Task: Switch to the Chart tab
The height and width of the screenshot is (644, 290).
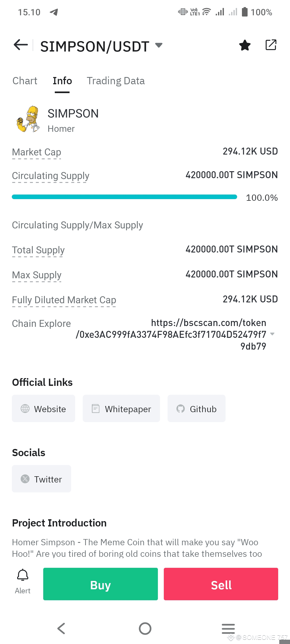Action: click(x=25, y=81)
